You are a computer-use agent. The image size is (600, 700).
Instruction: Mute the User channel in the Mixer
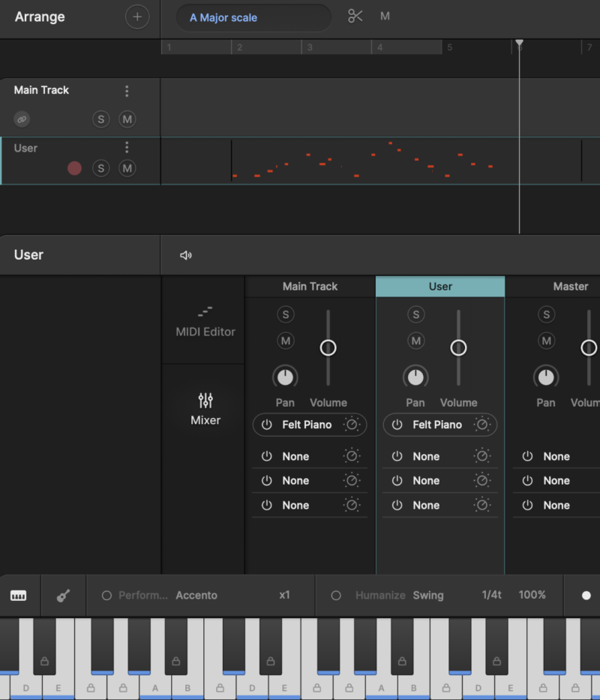coord(415,341)
